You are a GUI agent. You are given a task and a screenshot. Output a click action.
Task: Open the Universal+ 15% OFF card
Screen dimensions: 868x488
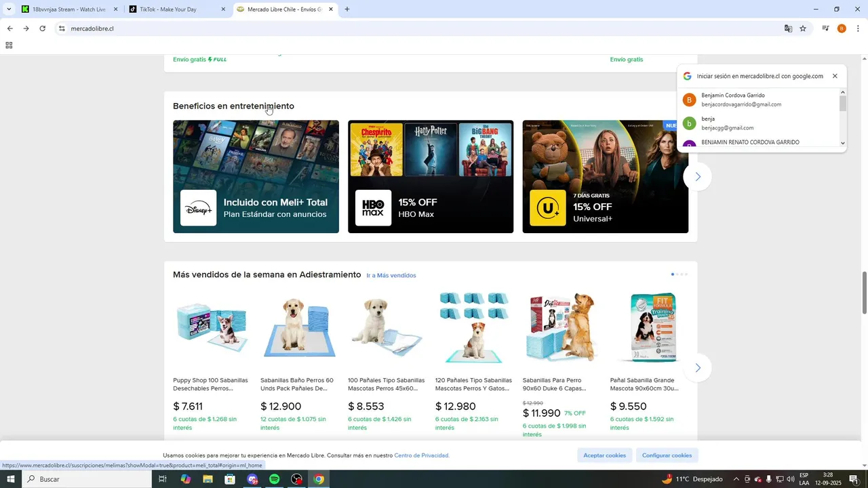point(605,177)
